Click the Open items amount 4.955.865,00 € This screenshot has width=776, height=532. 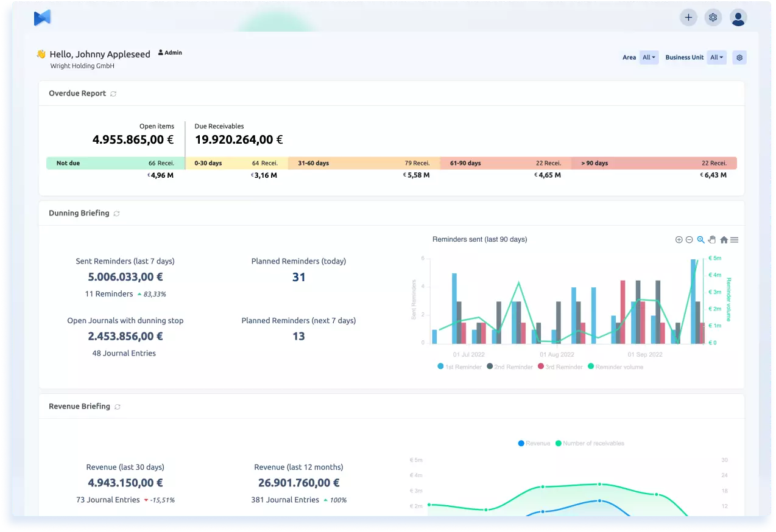coord(133,139)
